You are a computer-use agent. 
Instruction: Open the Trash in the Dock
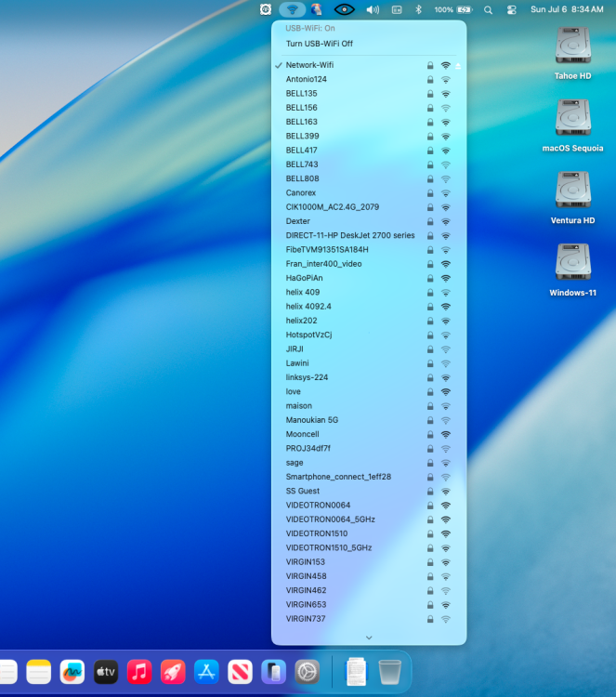[x=389, y=672]
